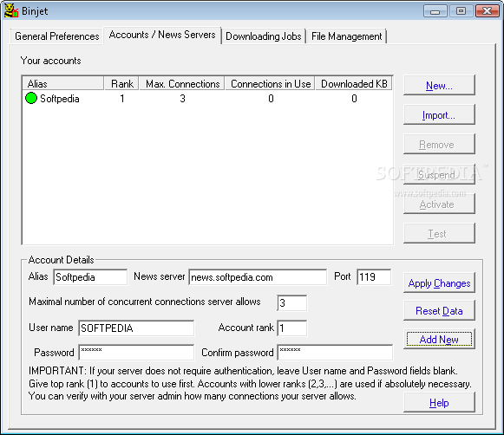Click the green status circle beside Softpedia
Image resolution: width=504 pixels, height=435 pixels.
[31, 98]
